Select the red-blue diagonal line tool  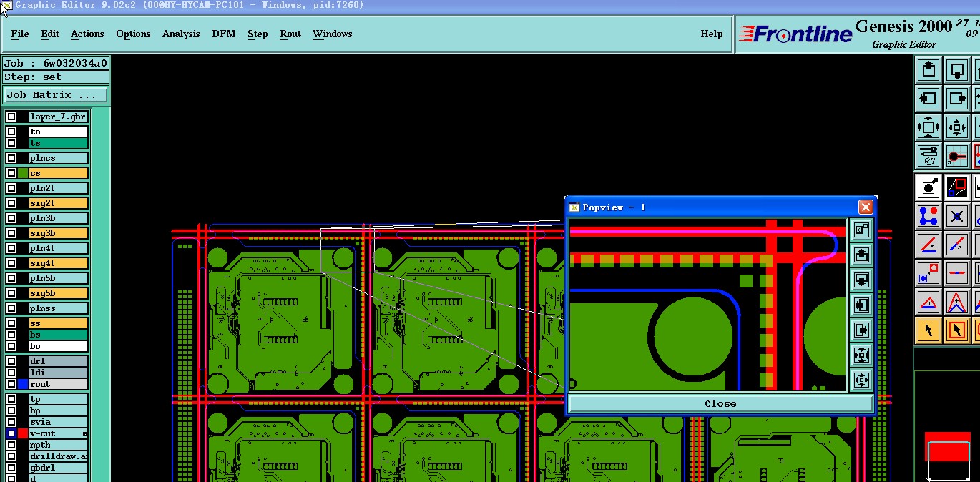point(957,244)
